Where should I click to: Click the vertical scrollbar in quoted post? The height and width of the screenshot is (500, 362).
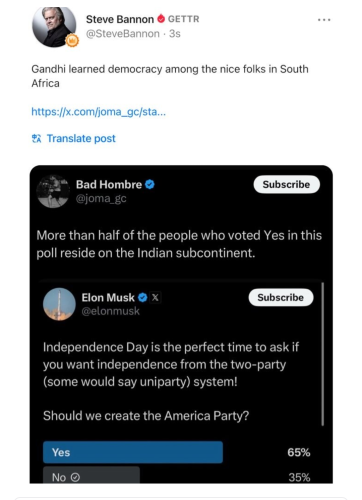[x=323, y=354]
